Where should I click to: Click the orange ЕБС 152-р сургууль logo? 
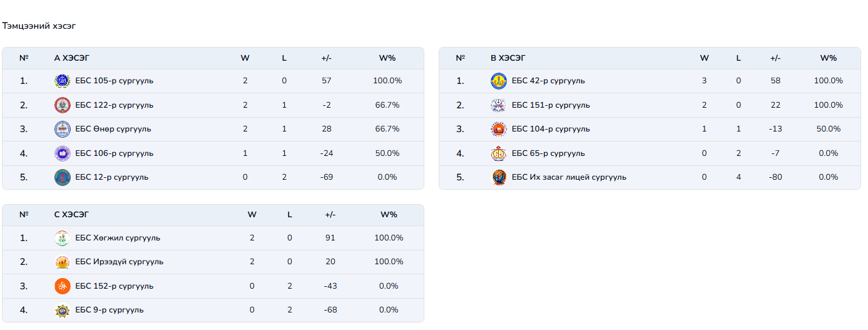(63, 286)
